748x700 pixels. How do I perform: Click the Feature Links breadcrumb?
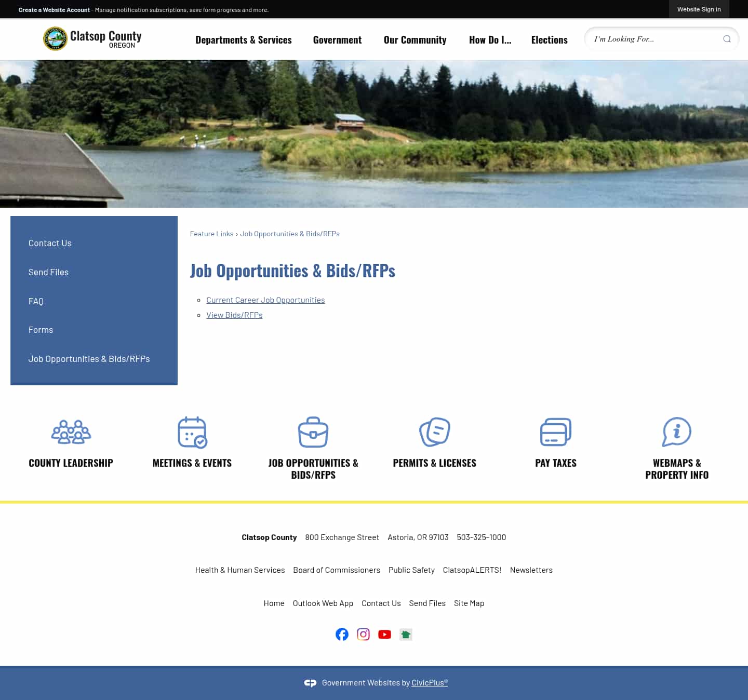pyautogui.click(x=211, y=234)
